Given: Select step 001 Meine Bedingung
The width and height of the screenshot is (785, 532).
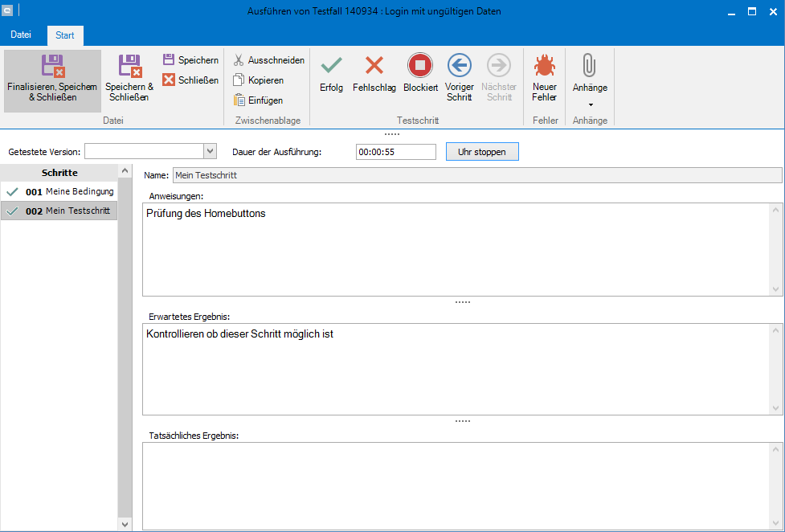Looking at the screenshot, I should tap(60, 192).
